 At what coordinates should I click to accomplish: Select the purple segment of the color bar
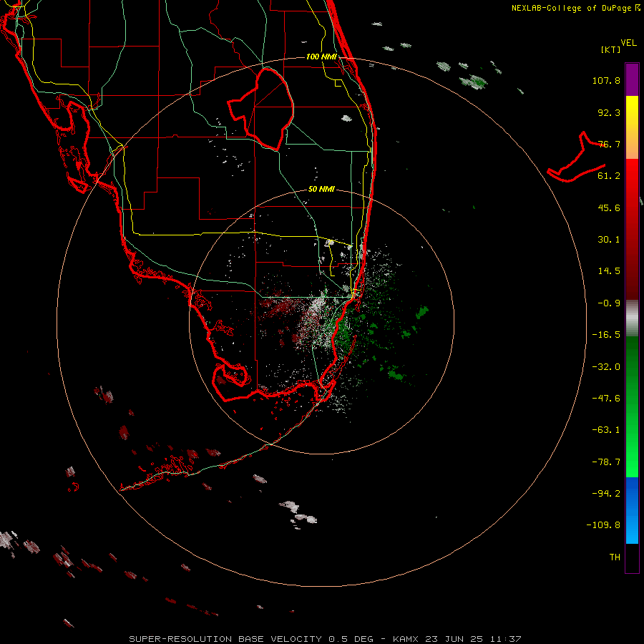632,79
